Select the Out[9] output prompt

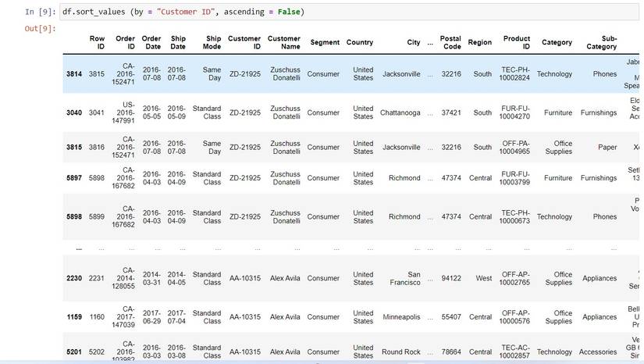(x=40, y=29)
